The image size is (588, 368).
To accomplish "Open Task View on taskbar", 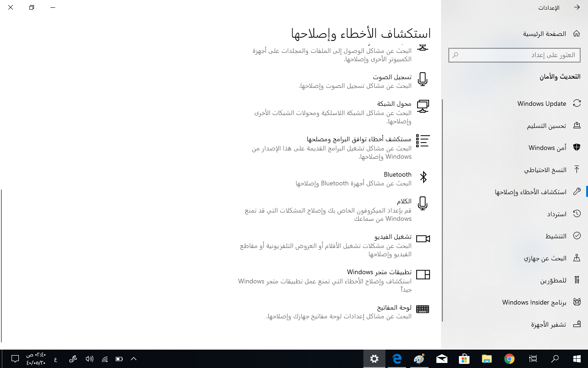I will click(x=533, y=359).
